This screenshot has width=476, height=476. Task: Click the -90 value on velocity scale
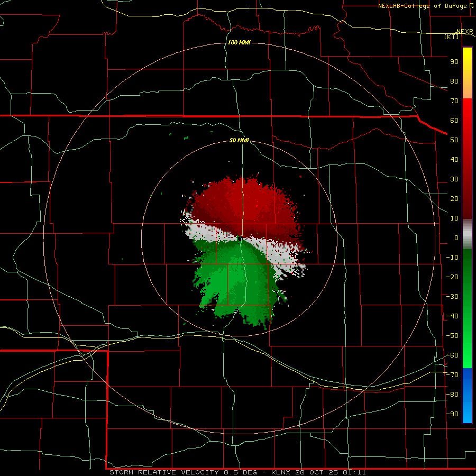452,414
